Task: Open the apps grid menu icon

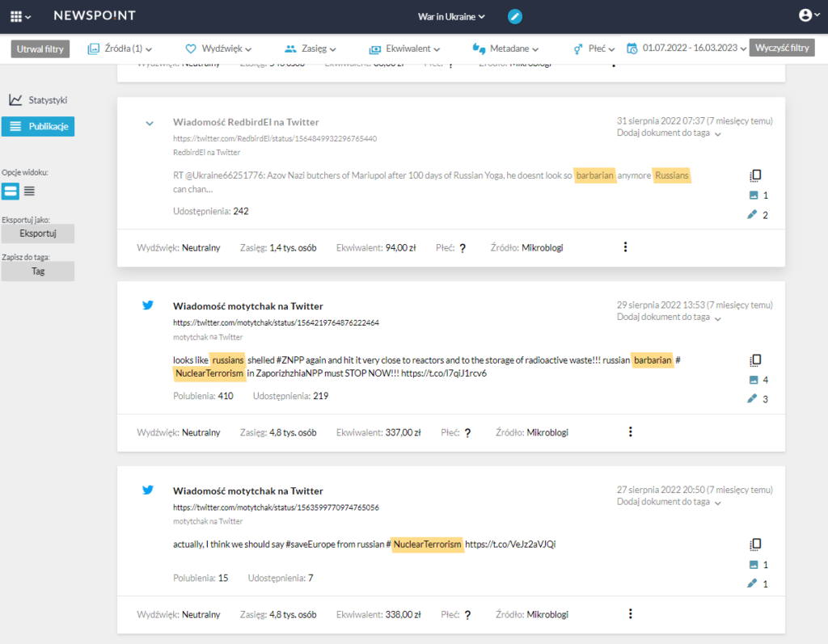Action: pyautogui.click(x=20, y=16)
